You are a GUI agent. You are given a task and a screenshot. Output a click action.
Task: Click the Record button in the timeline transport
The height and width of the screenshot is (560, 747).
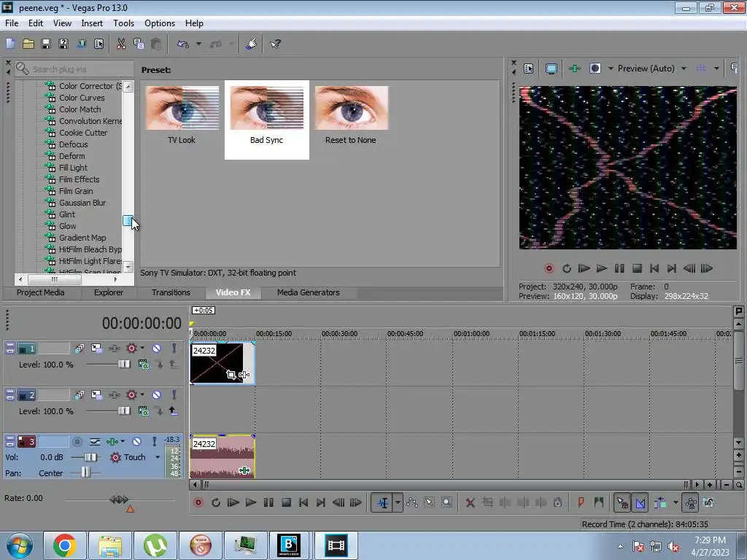tap(198, 502)
